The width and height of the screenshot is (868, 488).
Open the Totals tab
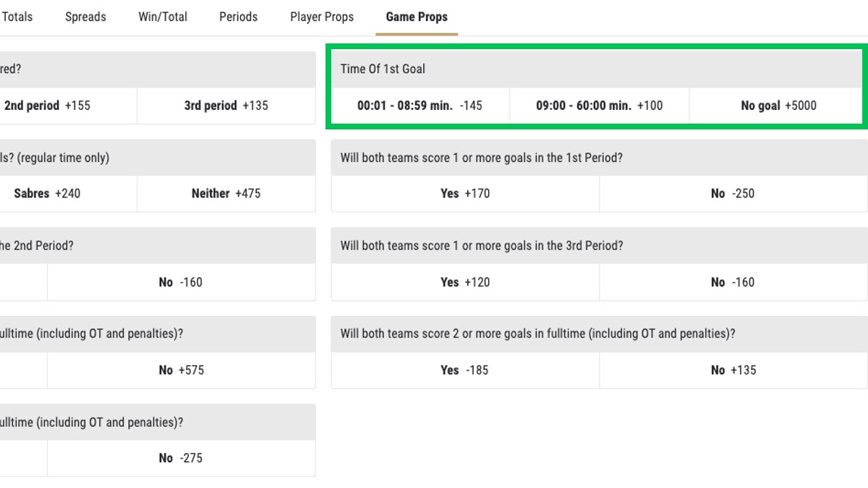point(17,17)
